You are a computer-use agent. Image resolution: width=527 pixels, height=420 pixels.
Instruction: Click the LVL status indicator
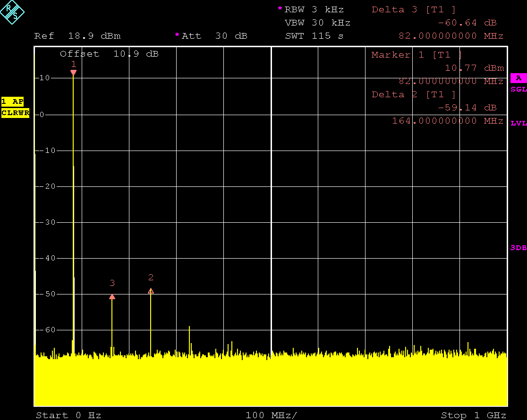tap(518, 123)
